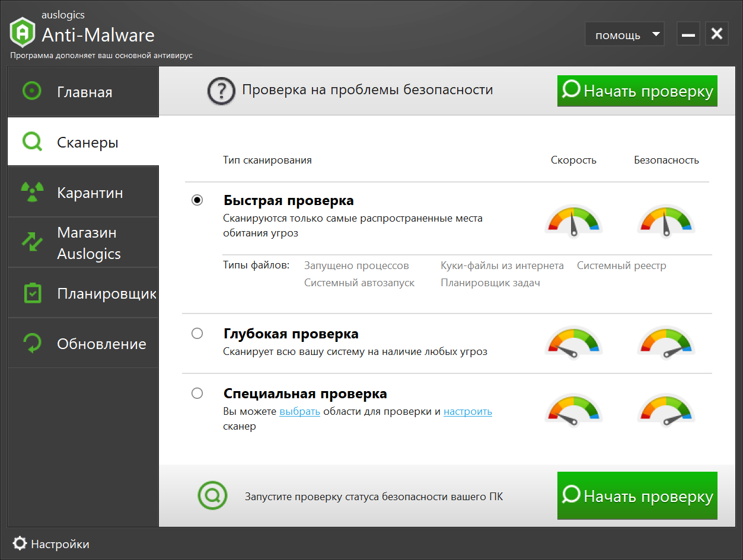Viewport: 743px width, 560px height.
Task: Select the Глубокая проверка radio button
Action: point(197,334)
